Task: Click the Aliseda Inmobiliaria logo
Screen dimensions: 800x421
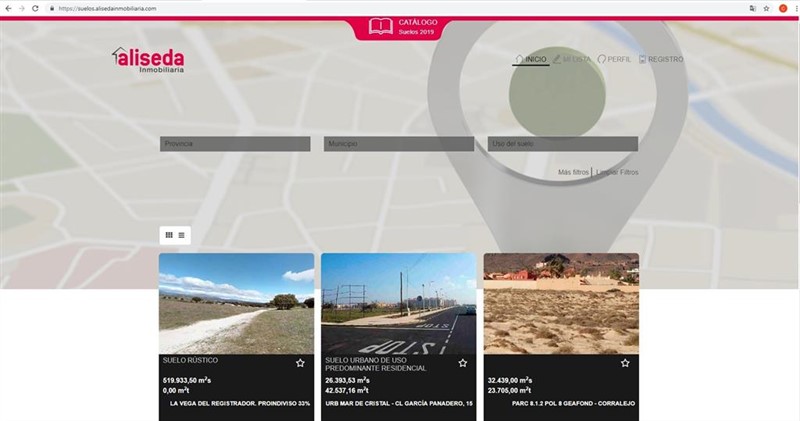Action: click(148, 60)
